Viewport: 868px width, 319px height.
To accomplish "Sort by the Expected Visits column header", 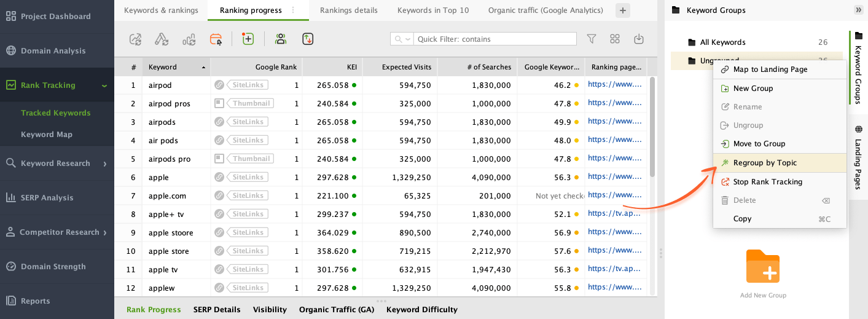I will click(400, 67).
